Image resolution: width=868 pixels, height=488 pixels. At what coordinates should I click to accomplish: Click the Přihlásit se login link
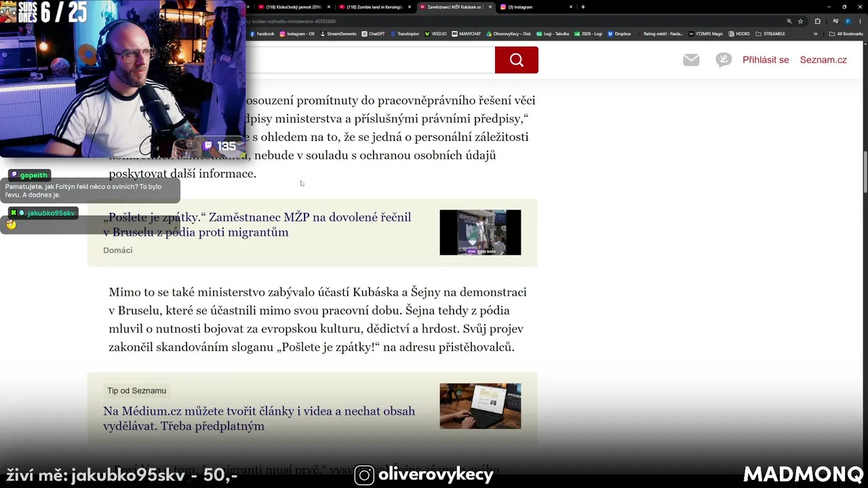coord(766,60)
